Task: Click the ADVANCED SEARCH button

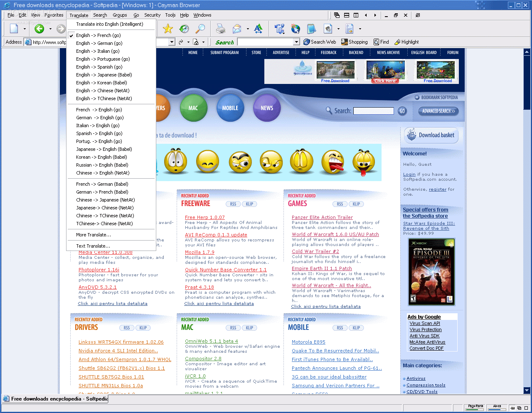Action: 438,111
